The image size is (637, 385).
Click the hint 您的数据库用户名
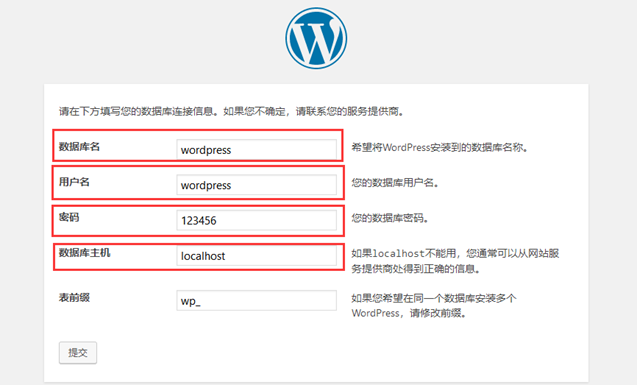[395, 183]
